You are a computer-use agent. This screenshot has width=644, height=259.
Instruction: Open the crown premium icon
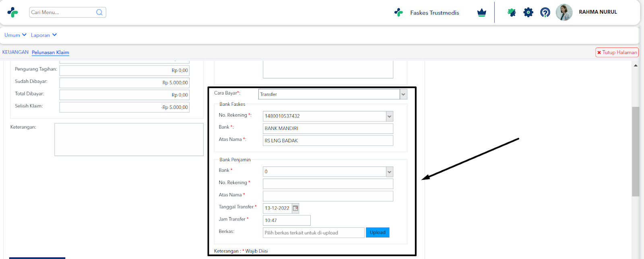tap(482, 12)
